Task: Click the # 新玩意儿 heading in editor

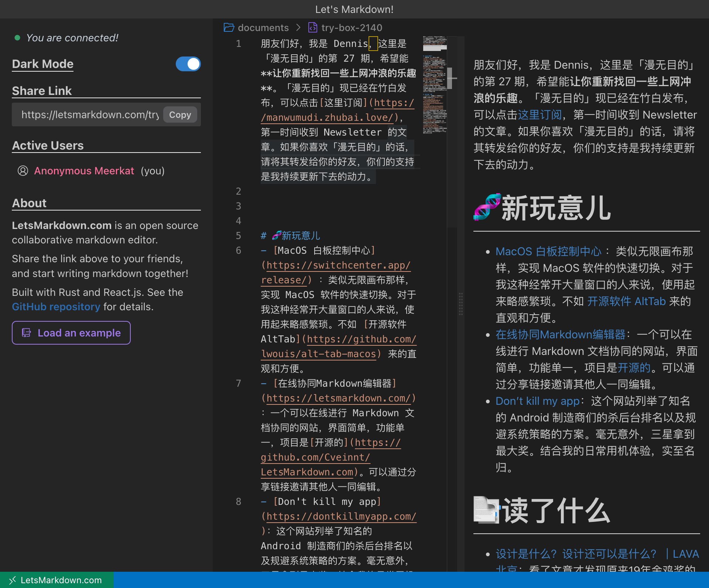Action: point(290,236)
